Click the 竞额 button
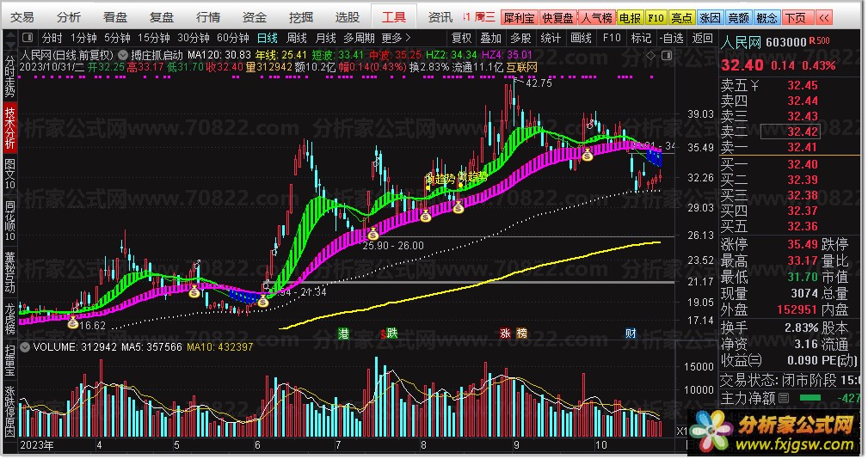Image resolution: width=868 pixels, height=459 pixels. tap(738, 18)
